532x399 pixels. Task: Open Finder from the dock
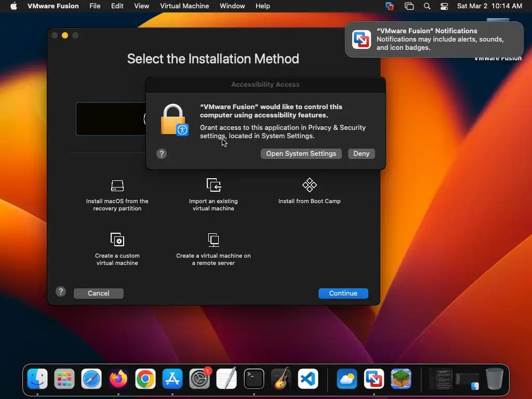point(37,379)
